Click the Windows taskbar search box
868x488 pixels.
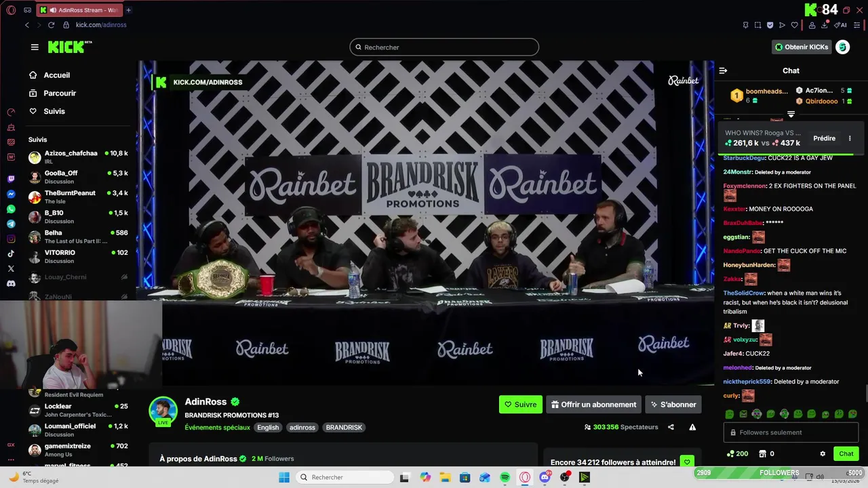point(345,477)
